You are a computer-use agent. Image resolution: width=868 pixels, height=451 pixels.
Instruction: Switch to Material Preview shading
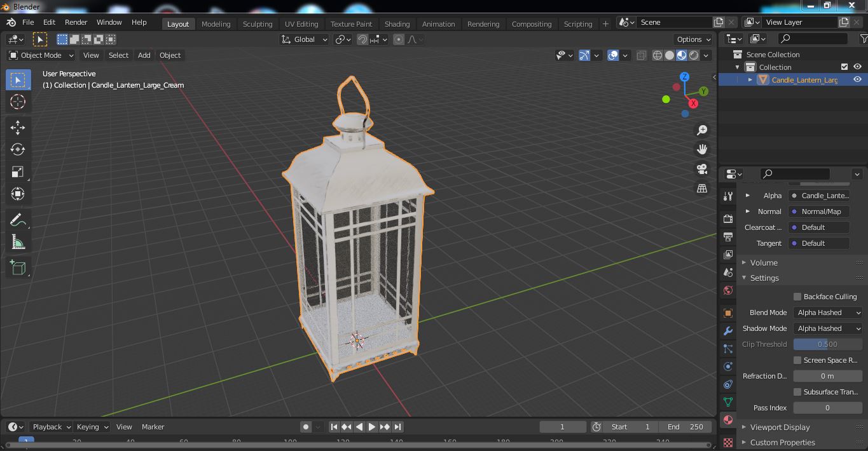(x=682, y=55)
